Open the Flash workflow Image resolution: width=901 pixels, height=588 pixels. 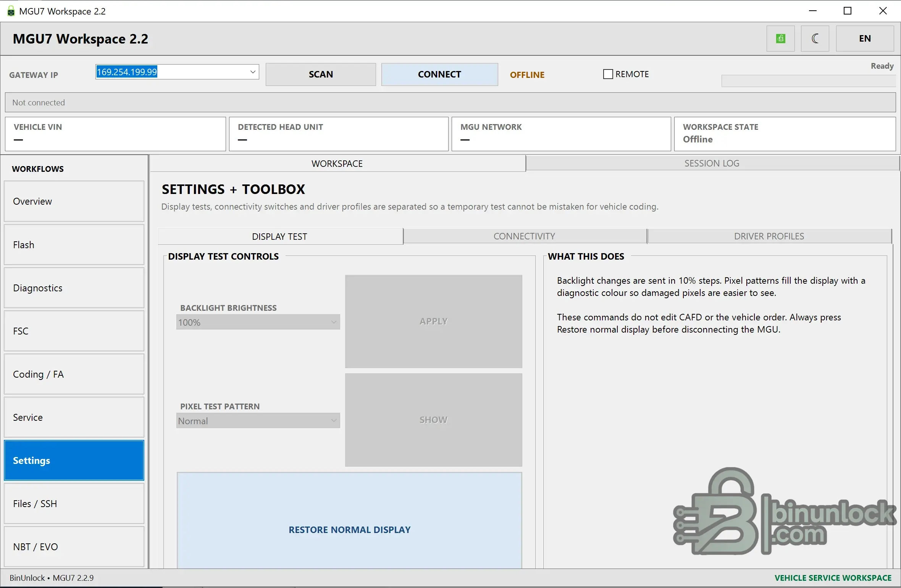[74, 245]
